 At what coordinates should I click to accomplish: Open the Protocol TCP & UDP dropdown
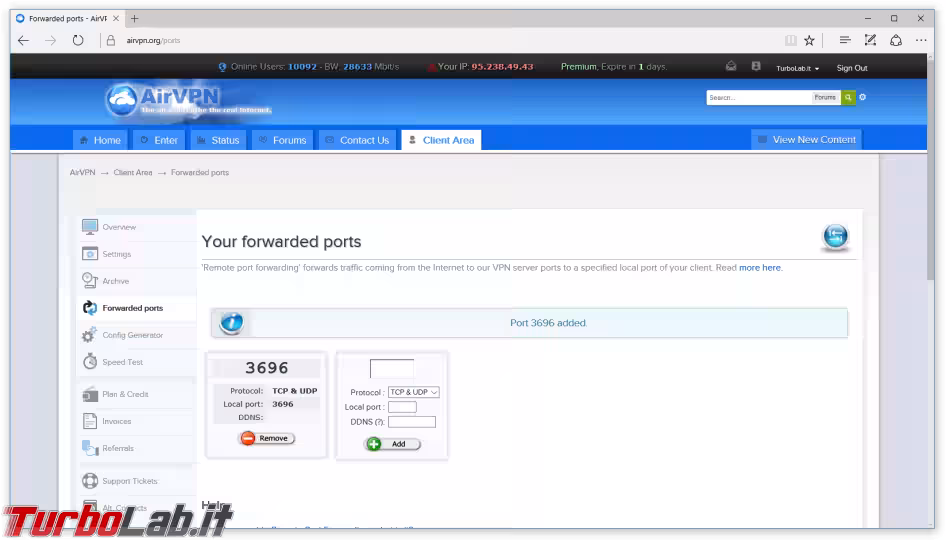pyautogui.click(x=413, y=392)
